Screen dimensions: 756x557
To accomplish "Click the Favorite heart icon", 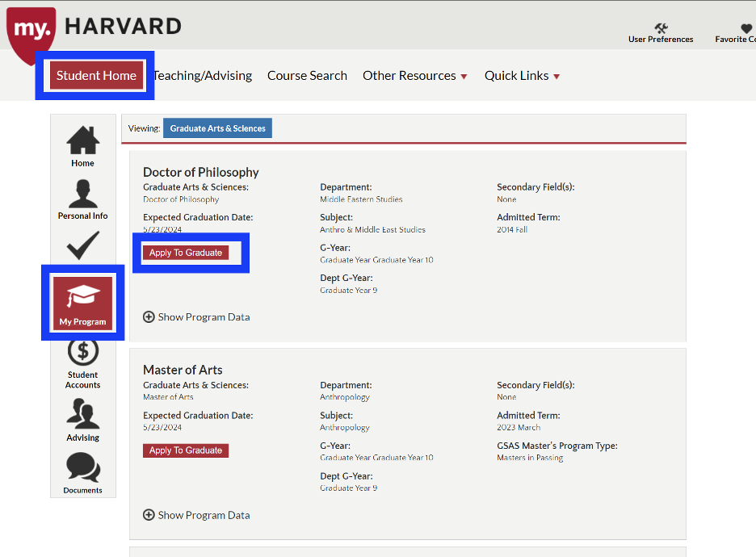I will click(746, 28).
